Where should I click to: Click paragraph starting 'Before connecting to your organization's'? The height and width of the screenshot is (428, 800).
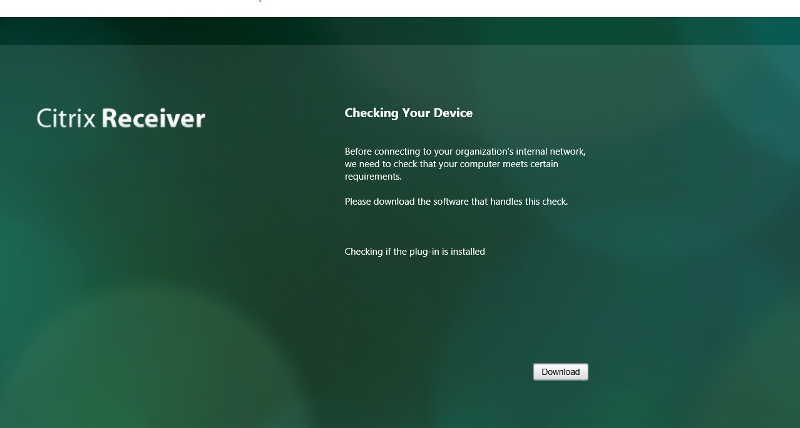pos(465,164)
